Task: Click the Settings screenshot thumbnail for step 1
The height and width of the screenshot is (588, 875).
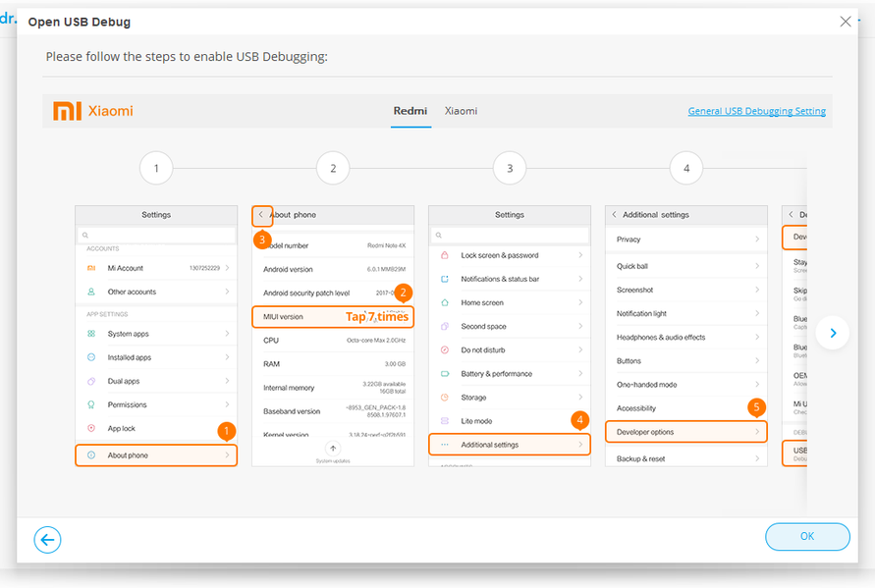Action: pyautogui.click(x=156, y=334)
